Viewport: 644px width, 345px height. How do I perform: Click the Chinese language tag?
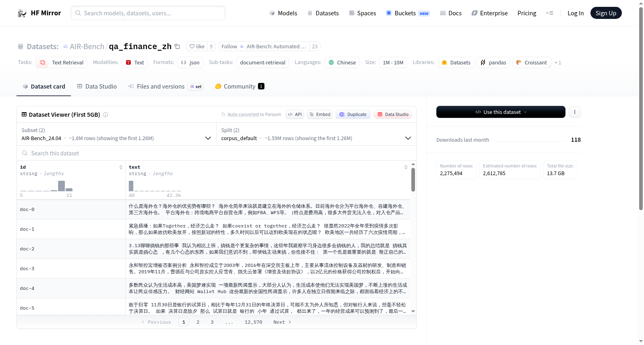click(342, 62)
